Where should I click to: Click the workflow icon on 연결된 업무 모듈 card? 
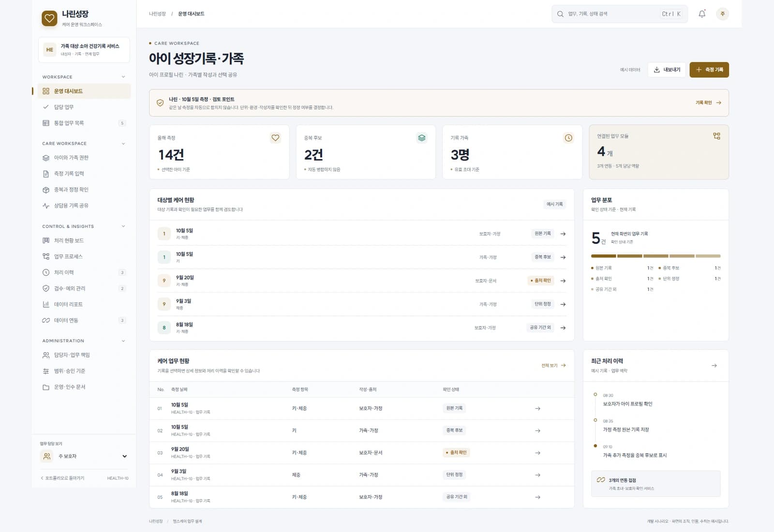(716, 136)
